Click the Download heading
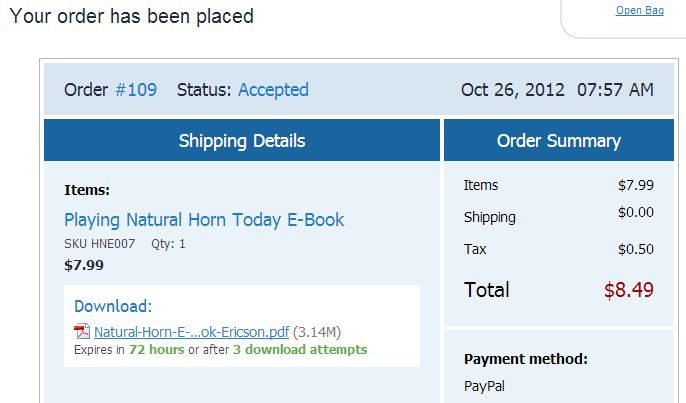The image size is (686, 403). pyautogui.click(x=113, y=306)
